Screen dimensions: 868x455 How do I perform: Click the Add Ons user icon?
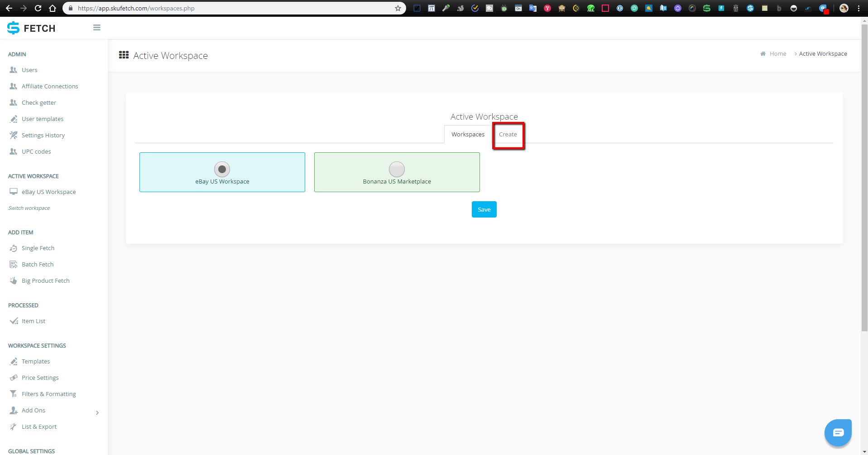tap(14, 410)
